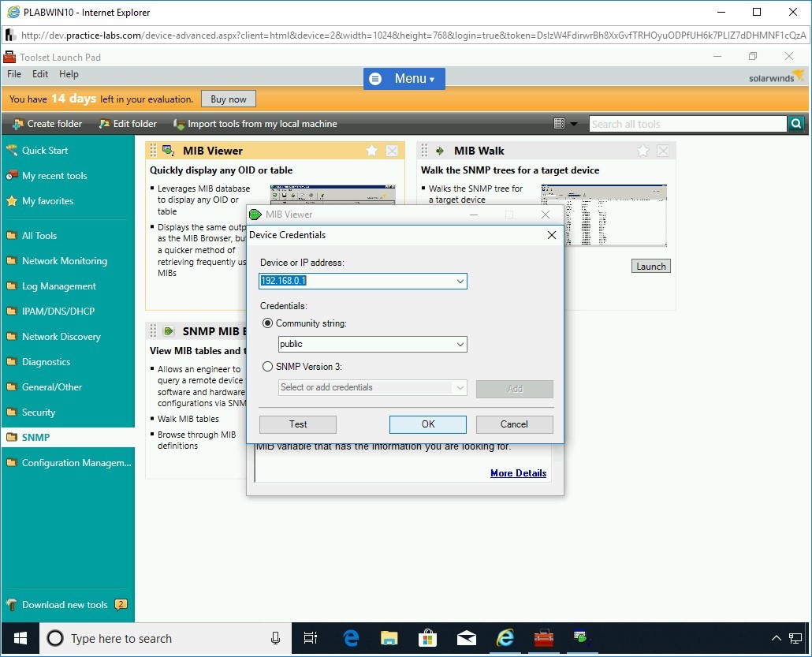812x657 pixels.
Task: Click the More Details link
Action: pyautogui.click(x=518, y=473)
